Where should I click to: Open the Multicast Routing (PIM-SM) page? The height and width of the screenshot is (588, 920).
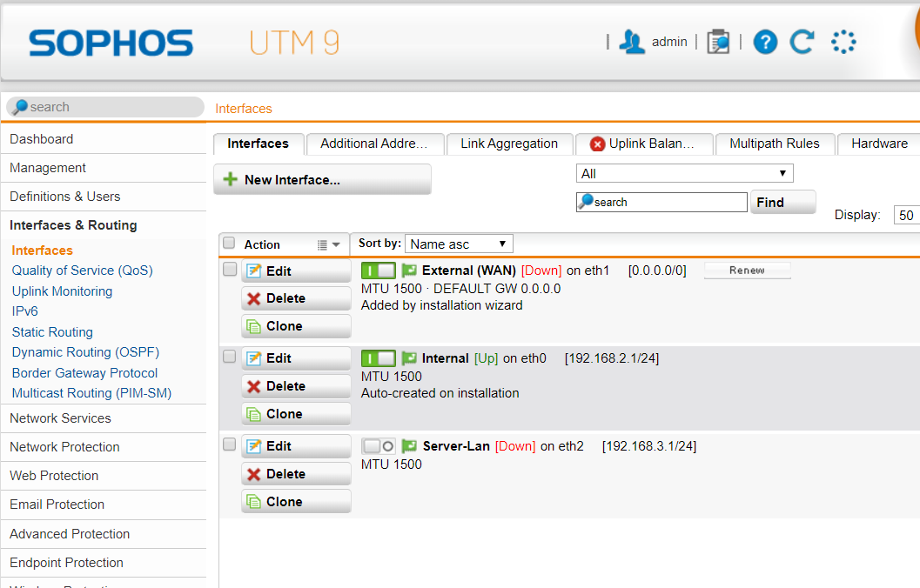pos(91,393)
